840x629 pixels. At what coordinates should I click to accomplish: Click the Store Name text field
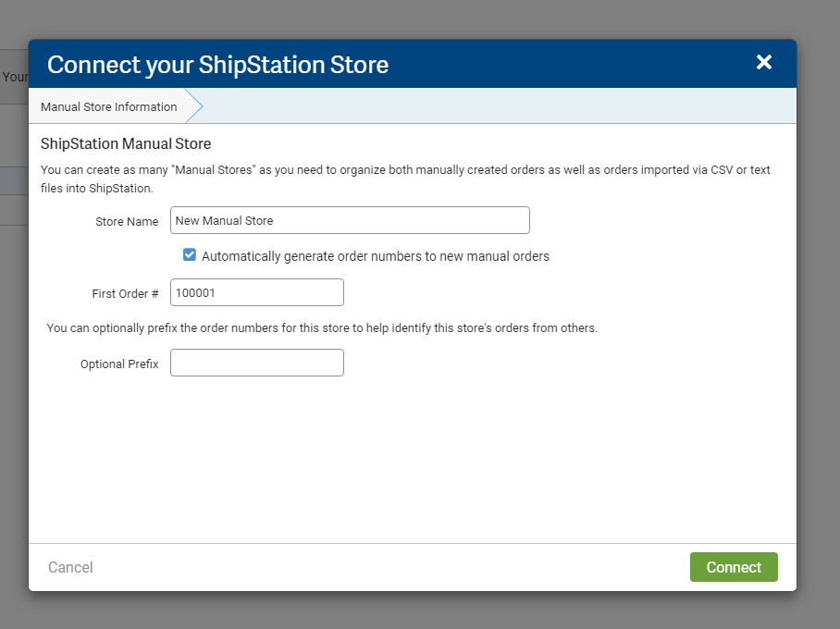(350, 220)
